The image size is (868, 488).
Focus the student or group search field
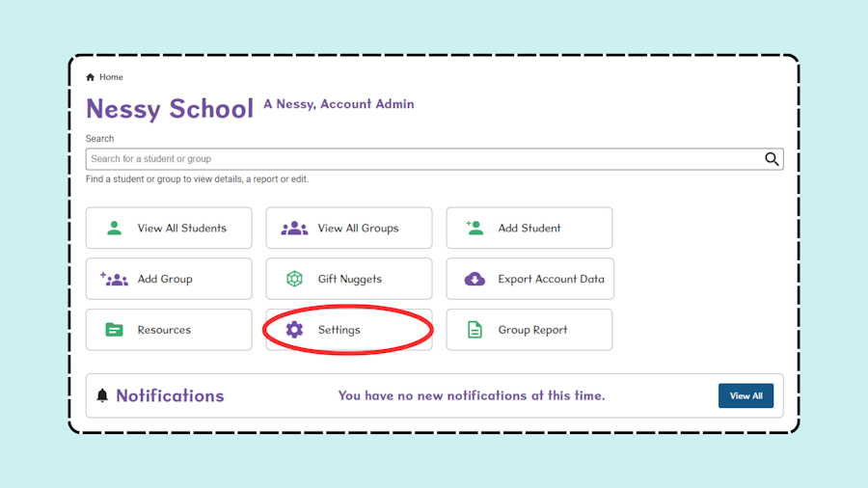[x=435, y=159]
